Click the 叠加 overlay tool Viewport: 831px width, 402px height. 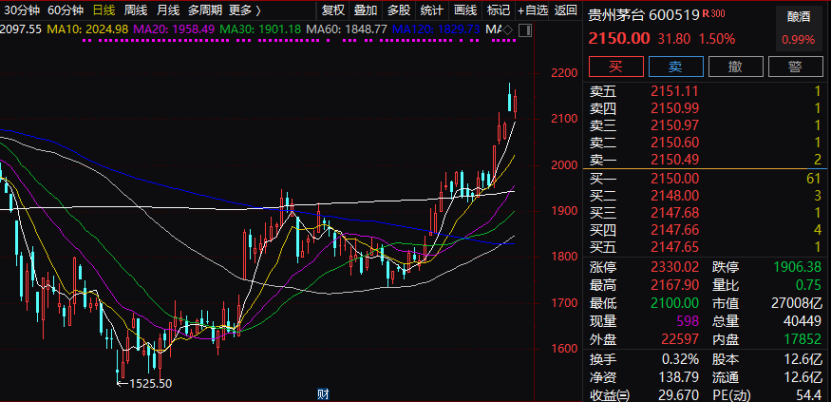[x=366, y=10]
